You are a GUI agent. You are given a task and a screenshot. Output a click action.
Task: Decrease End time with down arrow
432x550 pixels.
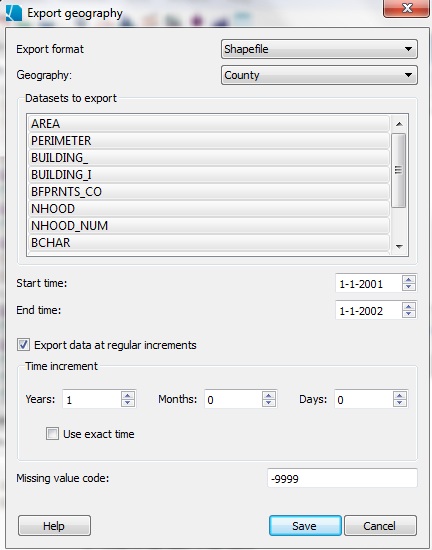[409, 314]
